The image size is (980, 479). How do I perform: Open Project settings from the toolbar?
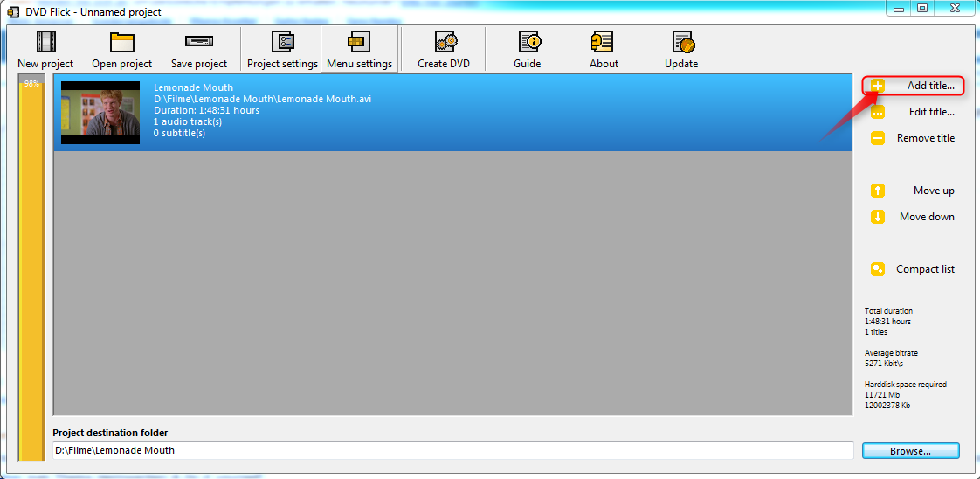[x=282, y=42]
